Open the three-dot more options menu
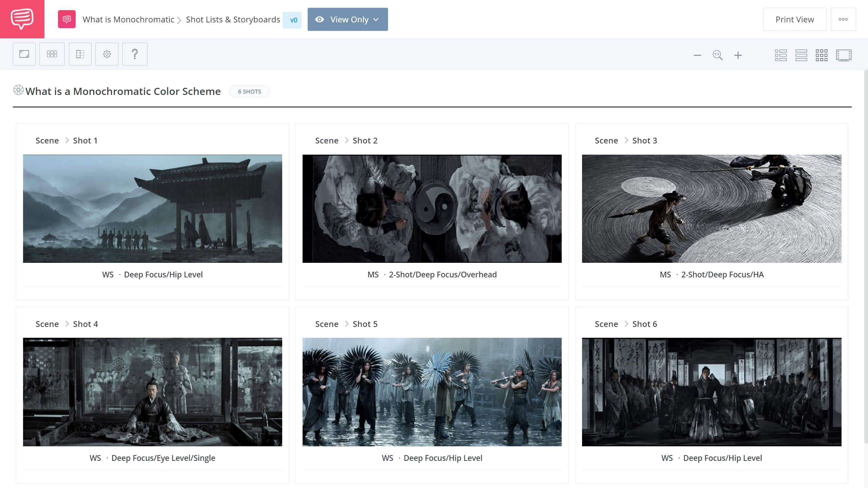Image resolution: width=868 pixels, height=488 pixels. point(843,19)
